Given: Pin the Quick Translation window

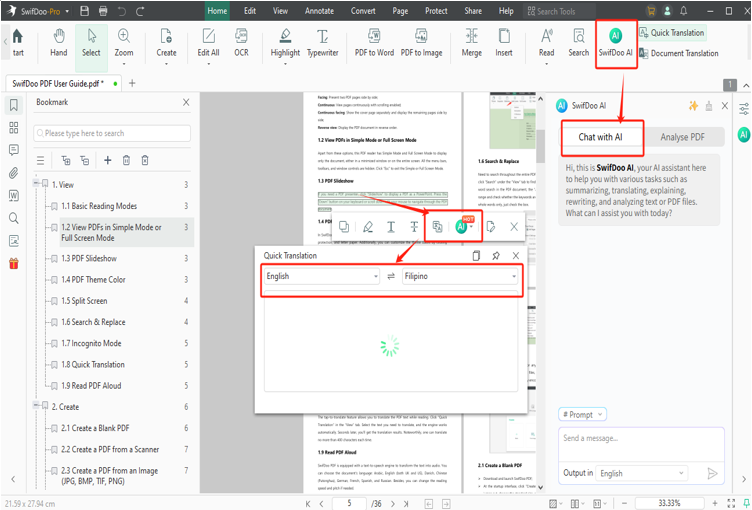Looking at the screenshot, I should (496, 256).
